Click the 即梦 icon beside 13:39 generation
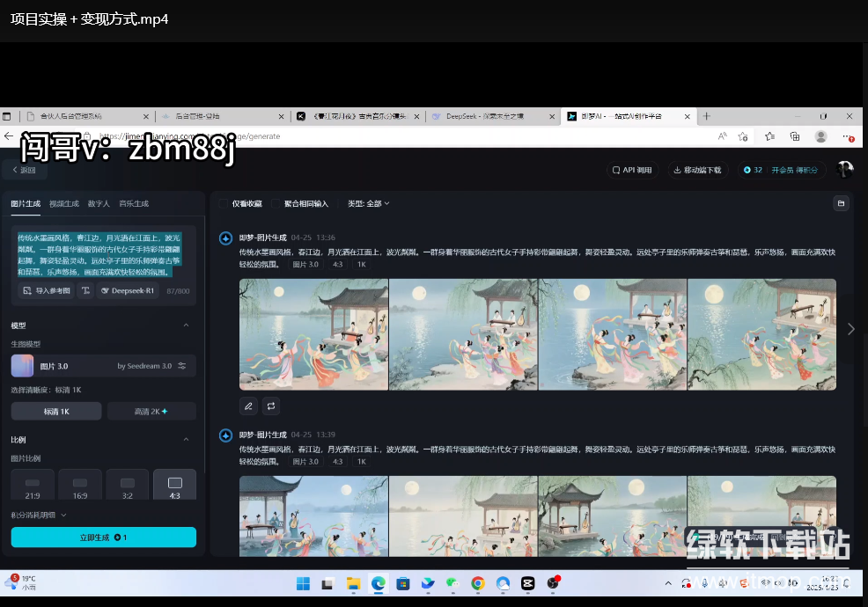Viewport: 868px width, 607px height. click(226, 435)
